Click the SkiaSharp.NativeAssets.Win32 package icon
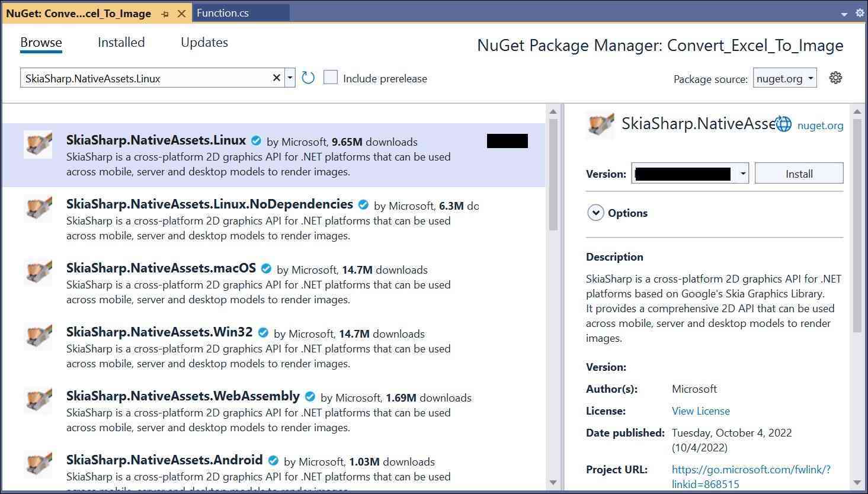868x494 pixels. click(x=38, y=336)
